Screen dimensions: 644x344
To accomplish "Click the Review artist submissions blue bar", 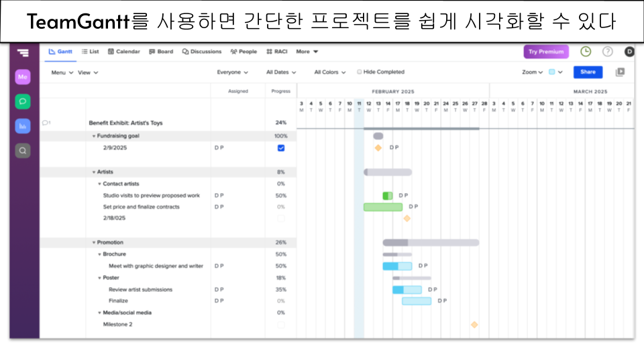I will 407,290.
